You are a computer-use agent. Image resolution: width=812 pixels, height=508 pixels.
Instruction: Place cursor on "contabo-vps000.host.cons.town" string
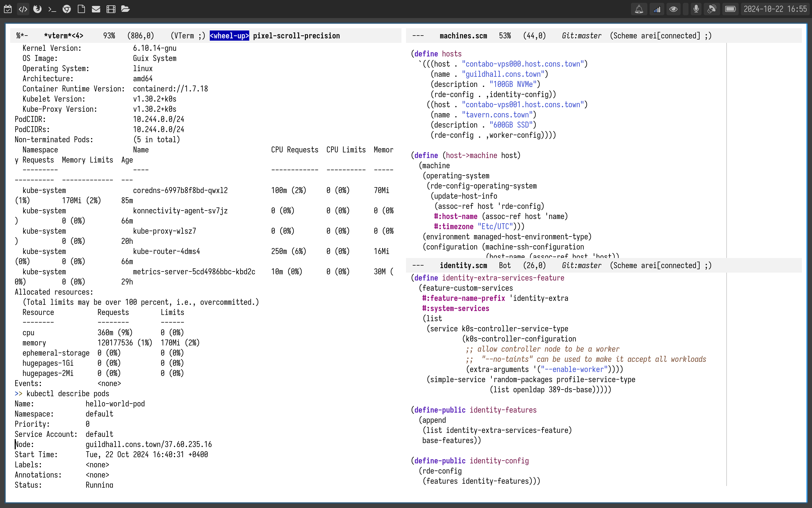[523, 64]
